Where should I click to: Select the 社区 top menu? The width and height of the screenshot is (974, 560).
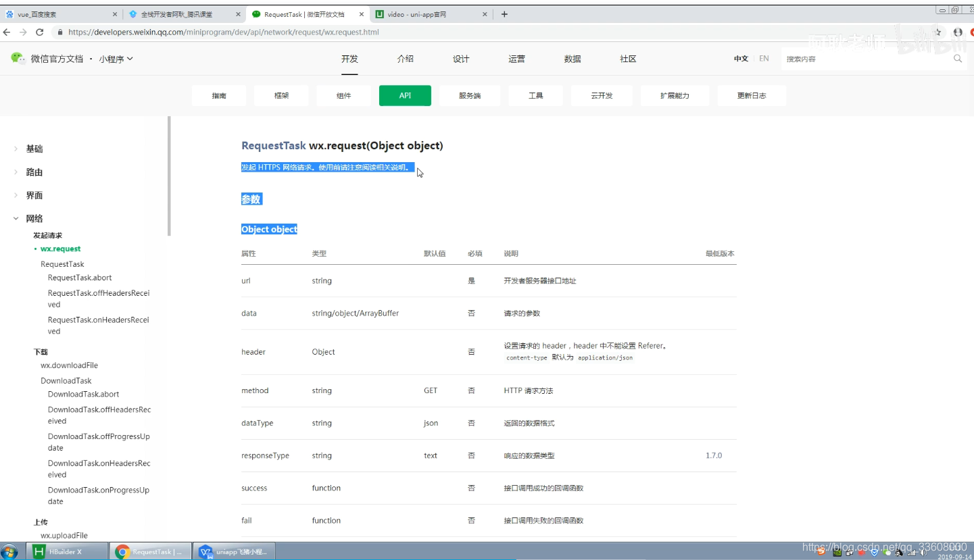coord(629,59)
